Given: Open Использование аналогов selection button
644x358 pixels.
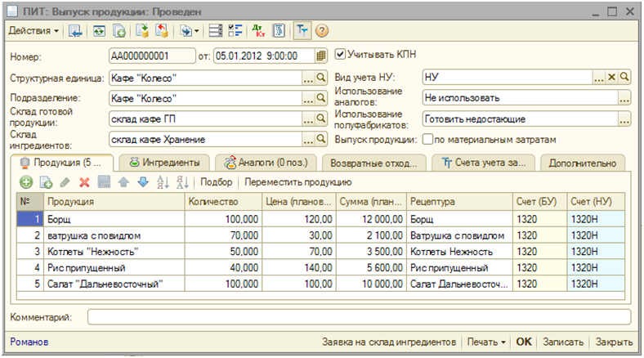Looking at the screenshot, I should click(x=624, y=98).
